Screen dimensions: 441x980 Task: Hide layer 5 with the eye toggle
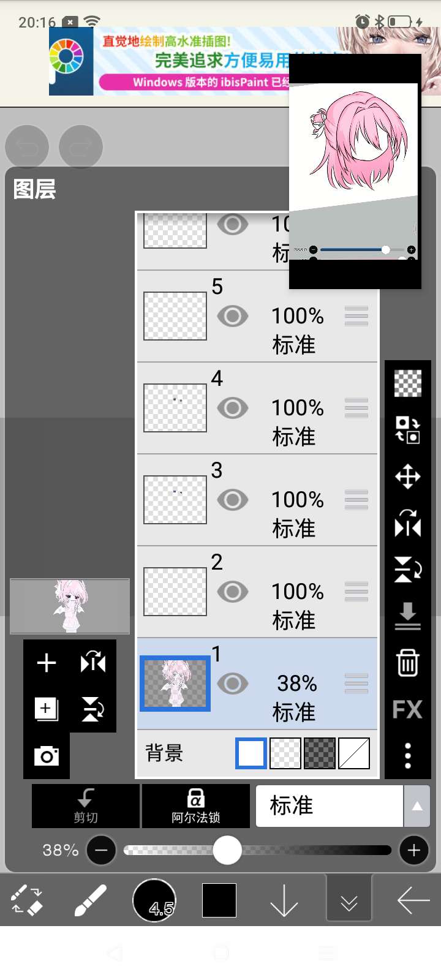pos(233,316)
